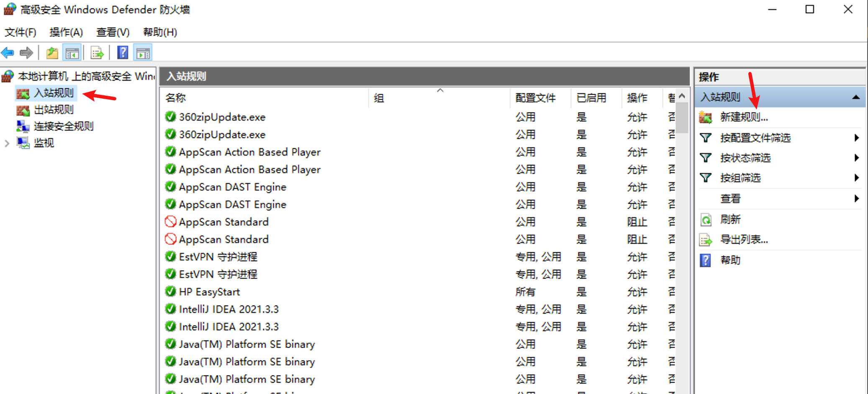
Task: Click the filter funnel icon for 按组筛选
Action: pos(706,178)
